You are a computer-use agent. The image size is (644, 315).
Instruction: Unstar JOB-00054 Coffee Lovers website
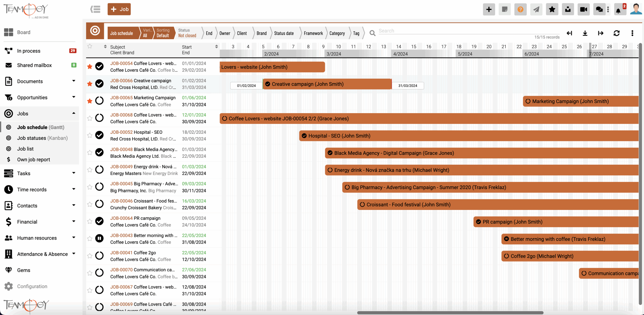pyautogui.click(x=90, y=67)
